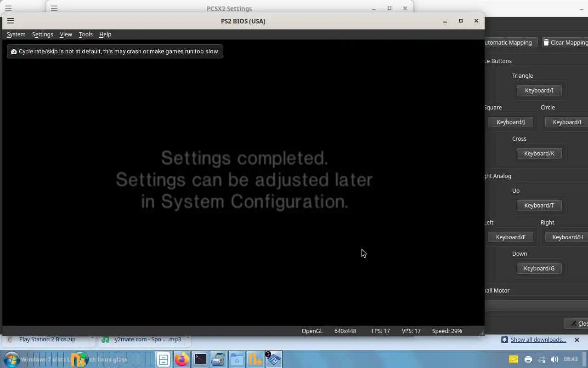Click the yellow mail notification tray icon
The image size is (588, 368).
[514, 359]
